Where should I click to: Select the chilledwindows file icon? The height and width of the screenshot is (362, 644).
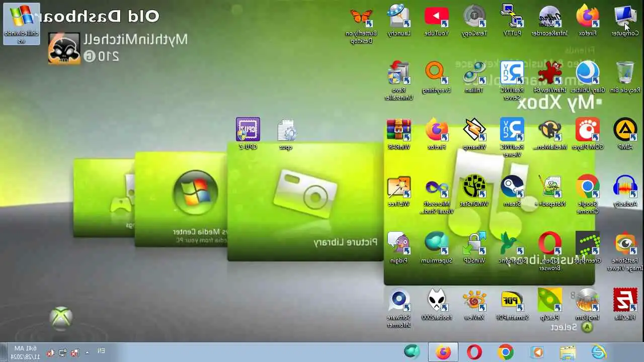[22, 24]
